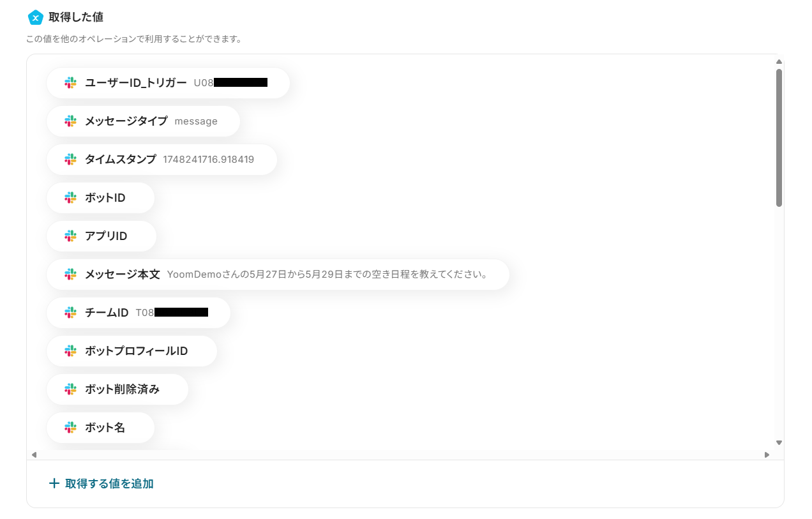Select the ボット削除済み value chip
The width and height of the screenshot is (812, 519).
click(117, 389)
